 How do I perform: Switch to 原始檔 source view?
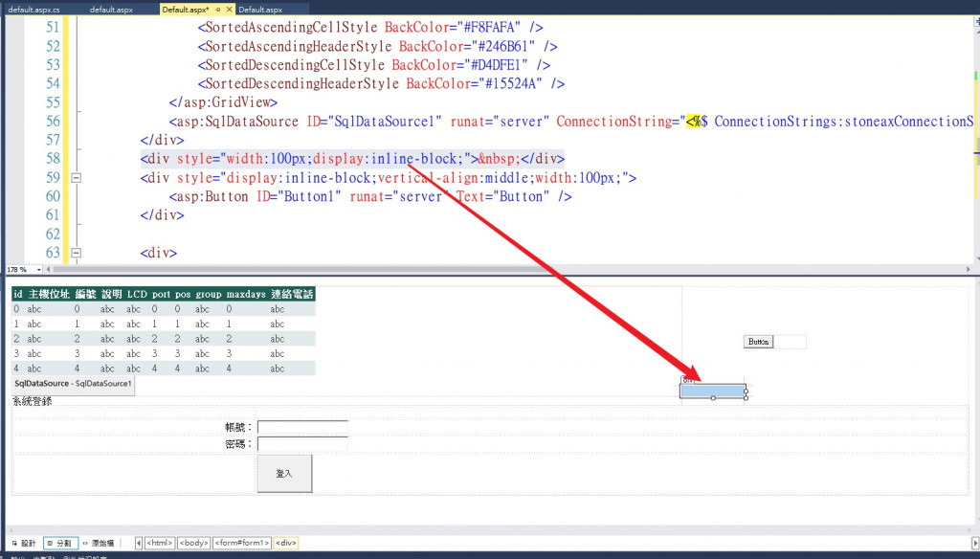[x=99, y=543]
